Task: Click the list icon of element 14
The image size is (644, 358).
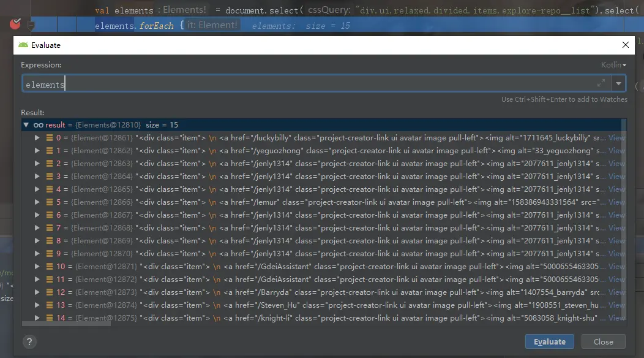Action: point(50,318)
